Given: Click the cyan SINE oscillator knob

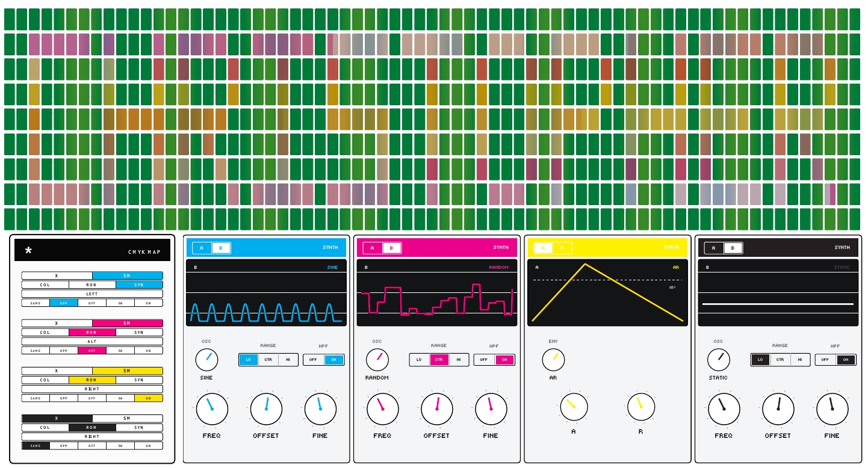Looking at the screenshot, I should tap(206, 360).
